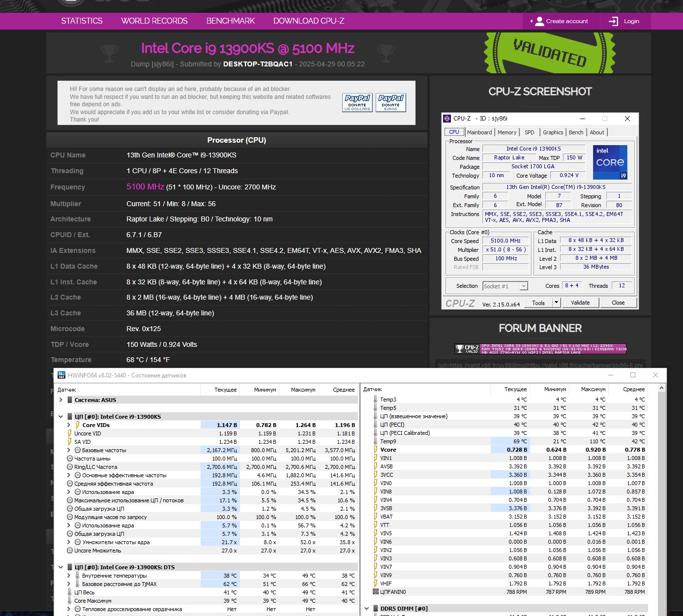Screen dimensions: 683x616
Task: Select the clock icon of Модуляция часов по запросу
Action: (70, 517)
